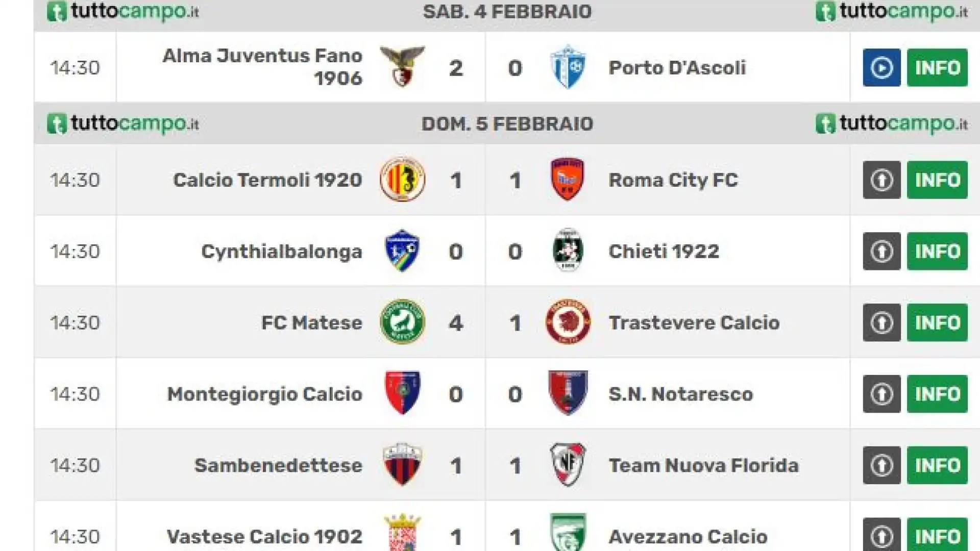Open the Sambenedettese team link
Screen dimensions: 980x551
coord(278,465)
